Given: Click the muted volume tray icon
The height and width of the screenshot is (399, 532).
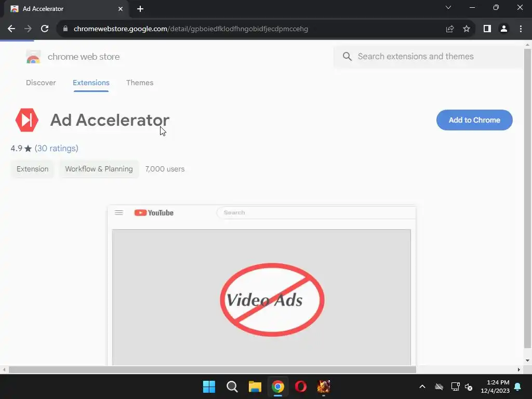Looking at the screenshot, I should click(469, 387).
